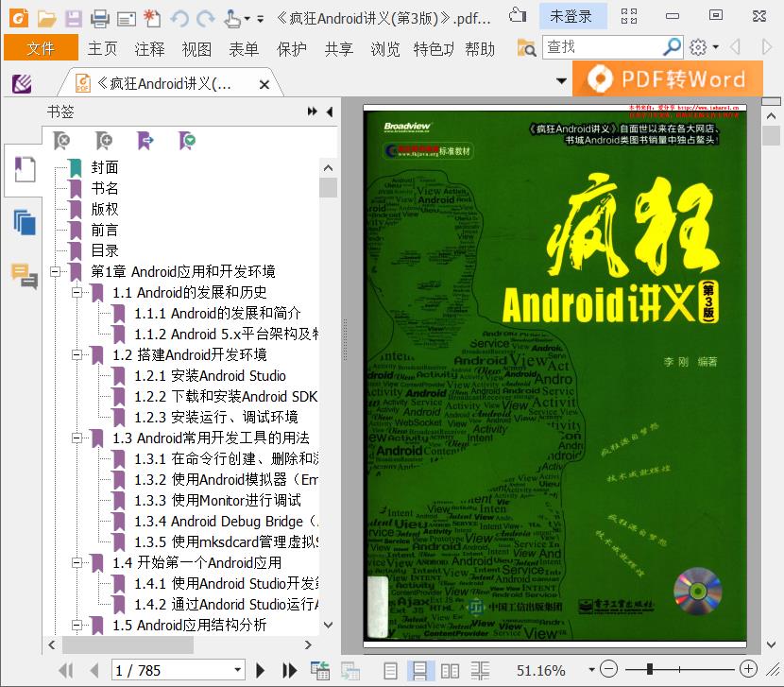Image resolution: width=784 pixels, height=687 pixels.
Task: Select the 封面 bookmark
Action: coord(105,167)
